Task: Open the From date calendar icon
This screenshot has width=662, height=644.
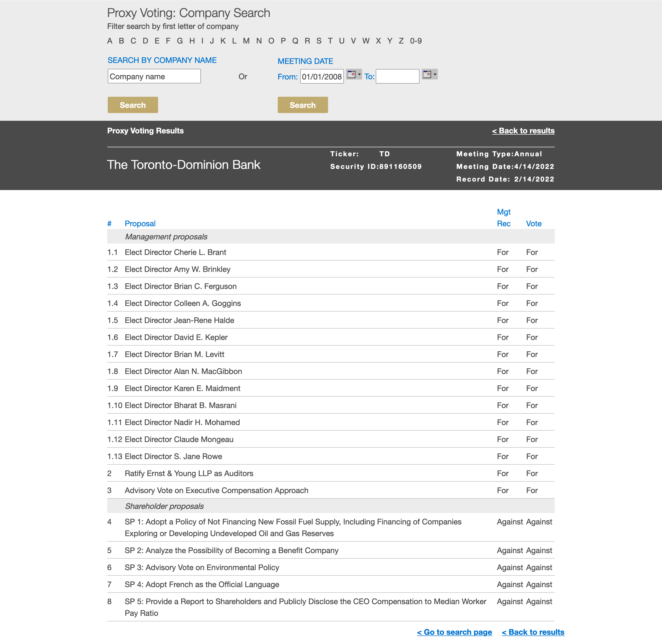Action: (351, 74)
